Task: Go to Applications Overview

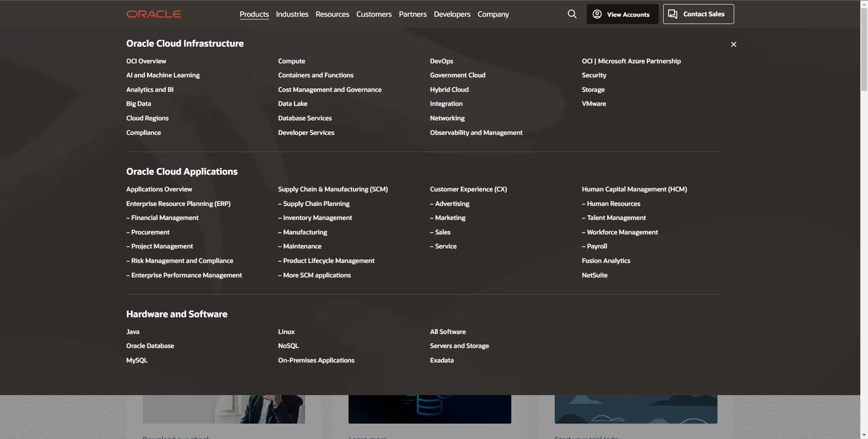Action: click(159, 189)
